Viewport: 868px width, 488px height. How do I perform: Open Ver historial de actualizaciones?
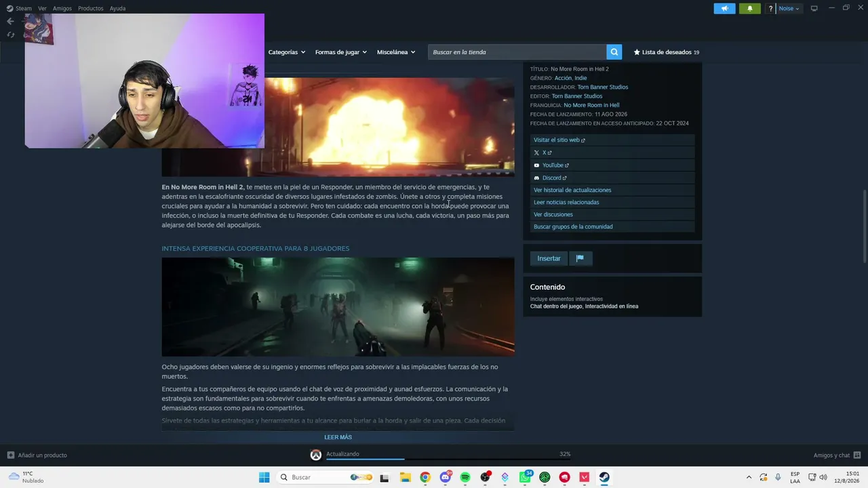[x=612, y=190]
